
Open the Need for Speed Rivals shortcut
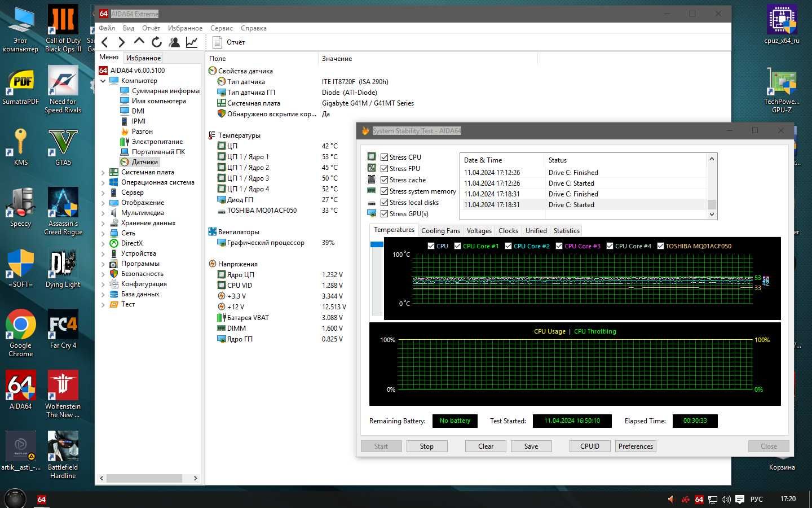(63, 89)
